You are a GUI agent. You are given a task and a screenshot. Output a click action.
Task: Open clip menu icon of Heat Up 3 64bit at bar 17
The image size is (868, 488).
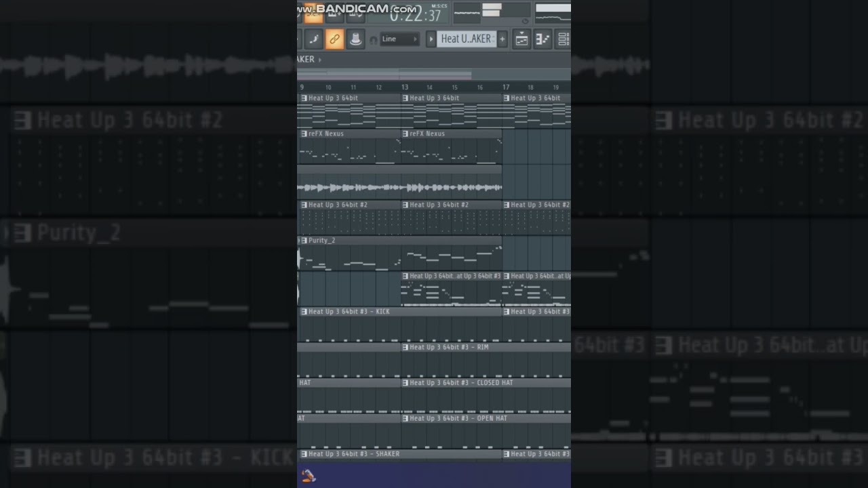pyautogui.click(x=506, y=98)
